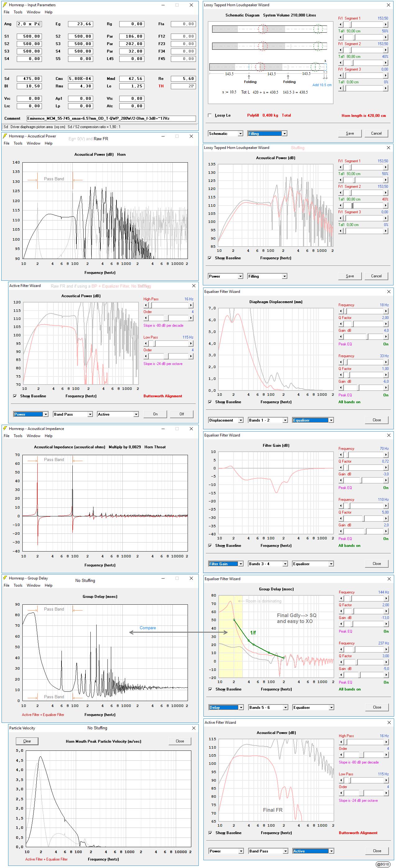Viewport: 396px width, 868px height.
Task: Open File menu in Input Parameters window
Action: pyautogui.click(x=7, y=12)
